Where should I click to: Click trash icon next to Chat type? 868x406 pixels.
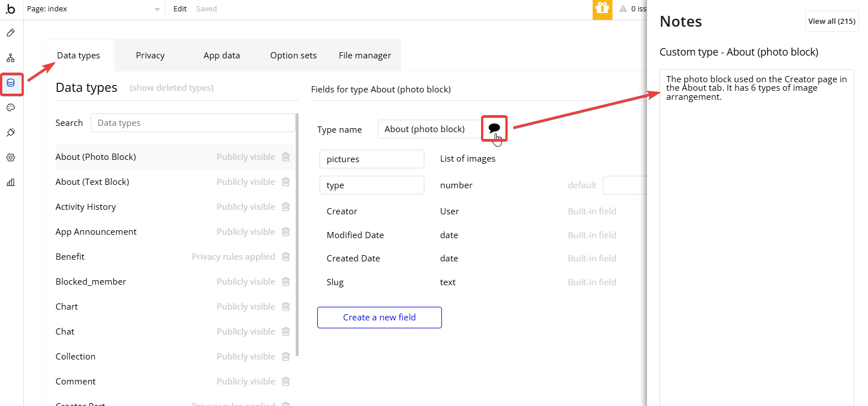tap(286, 332)
